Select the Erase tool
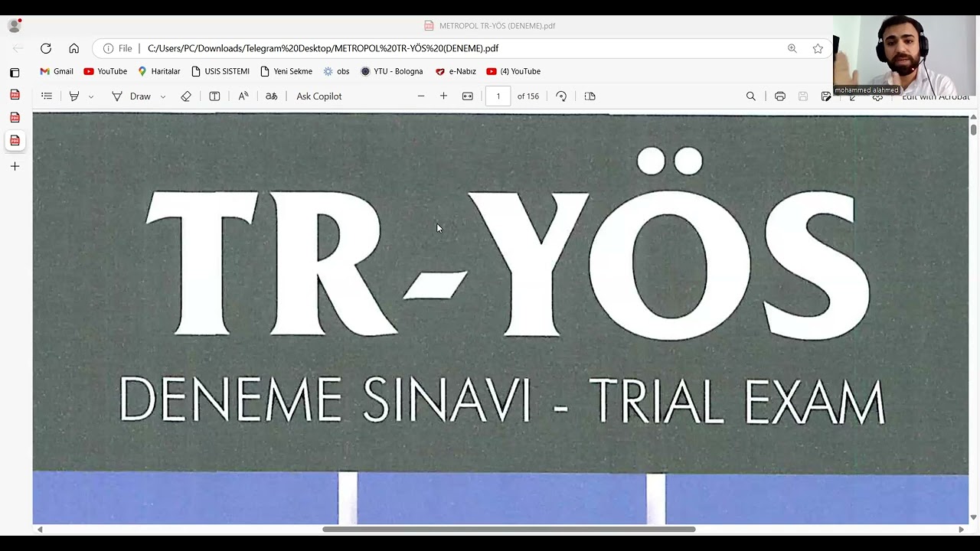The width and height of the screenshot is (980, 551). pos(186,96)
